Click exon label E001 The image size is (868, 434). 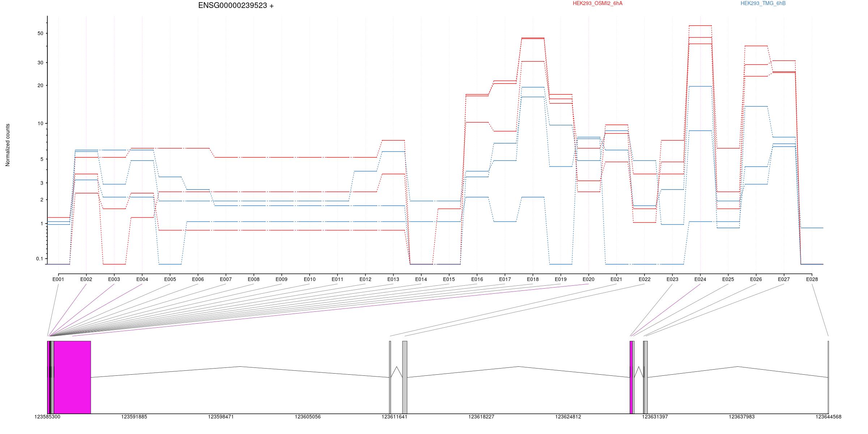pyautogui.click(x=58, y=279)
